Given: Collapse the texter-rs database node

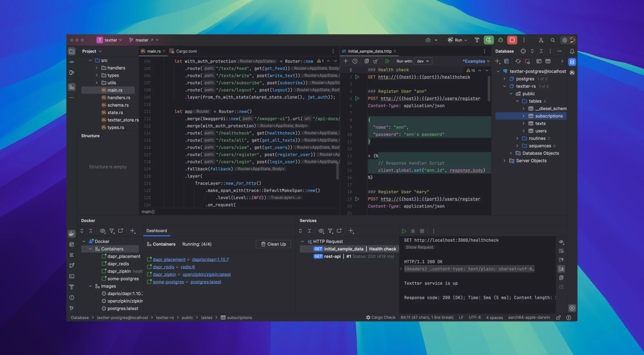Looking at the screenshot, I should click(x=505, y=86).
